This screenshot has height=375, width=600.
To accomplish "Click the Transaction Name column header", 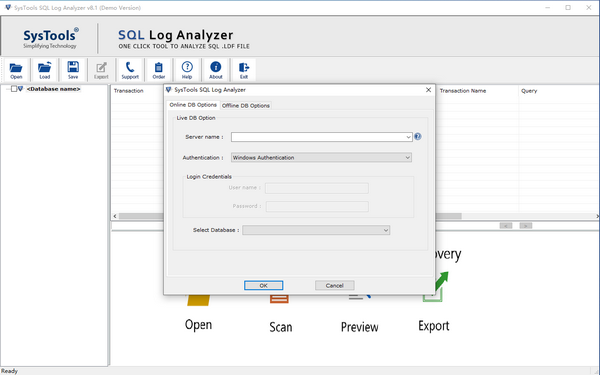I will coord(463,91).
